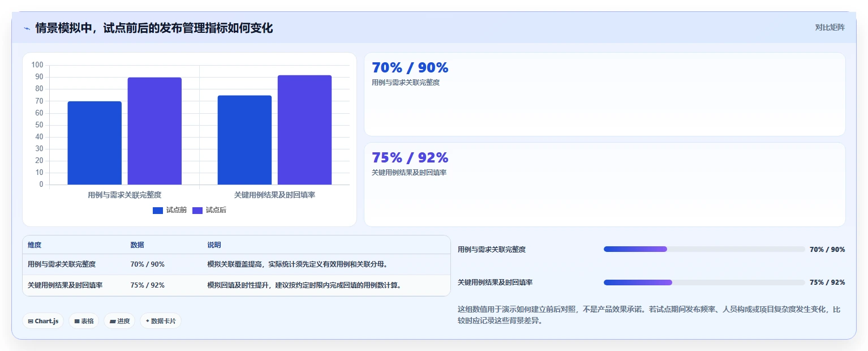The height and width of the screenshot is (351, 868).
Task: Click 用例与需求关联完整度 progress bar
Action: pos(704,249)
